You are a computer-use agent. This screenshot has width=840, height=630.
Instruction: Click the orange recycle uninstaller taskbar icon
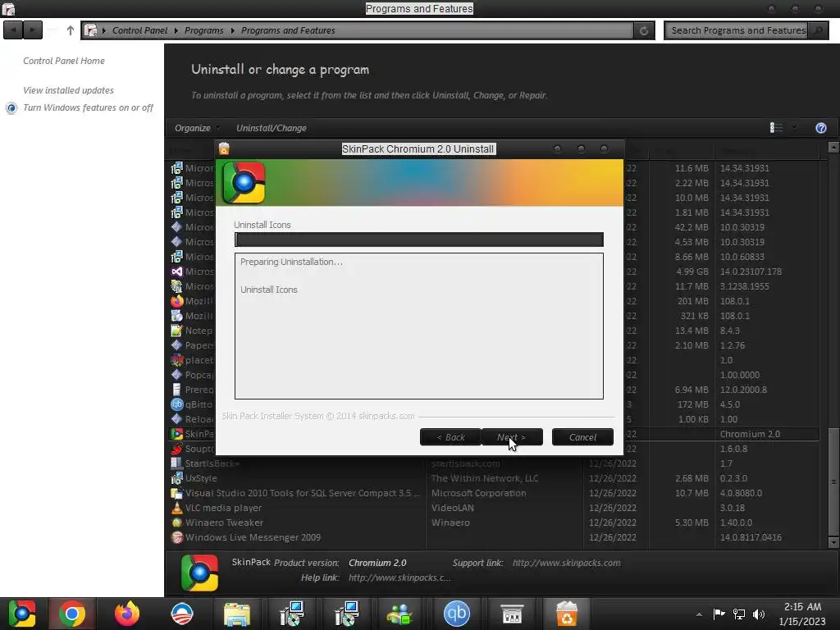[566, 614]
